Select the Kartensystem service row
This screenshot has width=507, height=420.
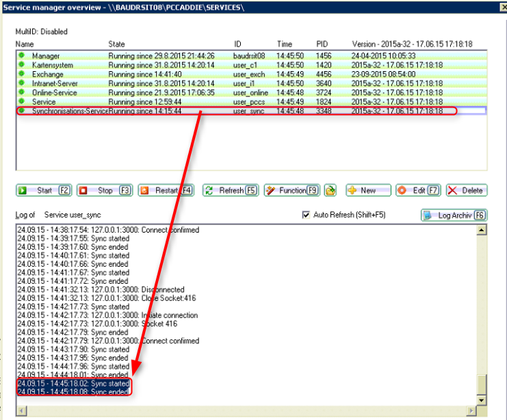click(x=53, y=65)
